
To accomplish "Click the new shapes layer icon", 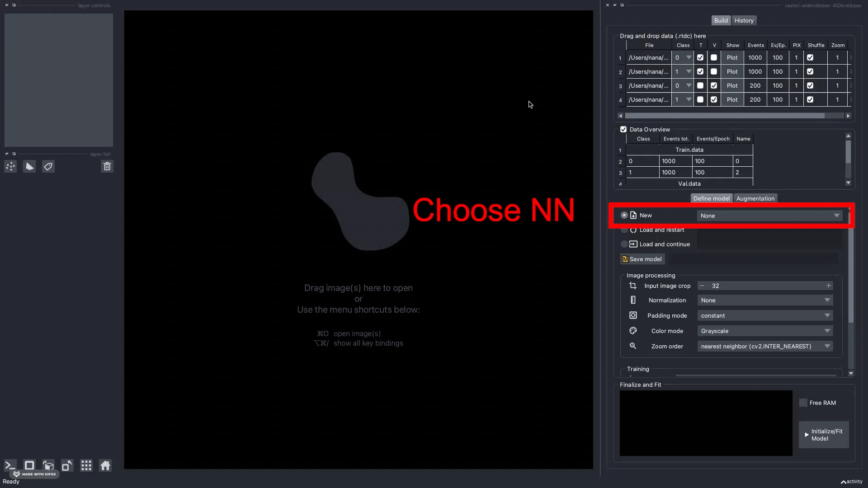I will point(29,167).
